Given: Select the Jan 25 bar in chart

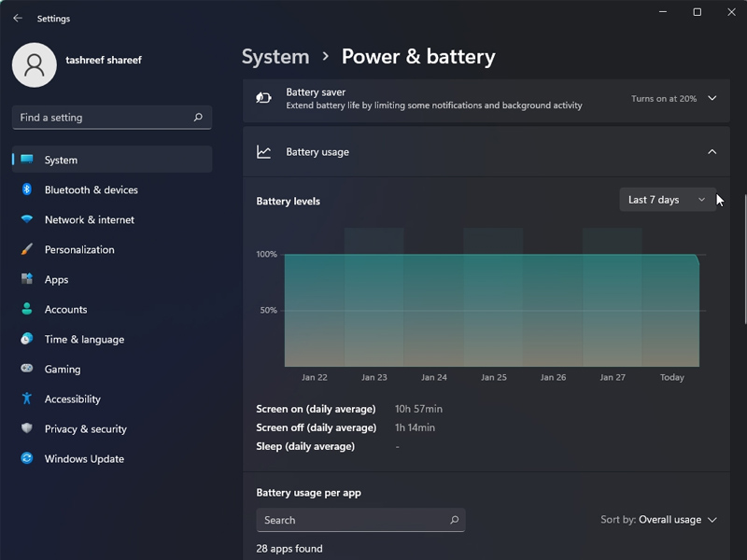Looking at the screenshot, I should click(x=493, y=297).
